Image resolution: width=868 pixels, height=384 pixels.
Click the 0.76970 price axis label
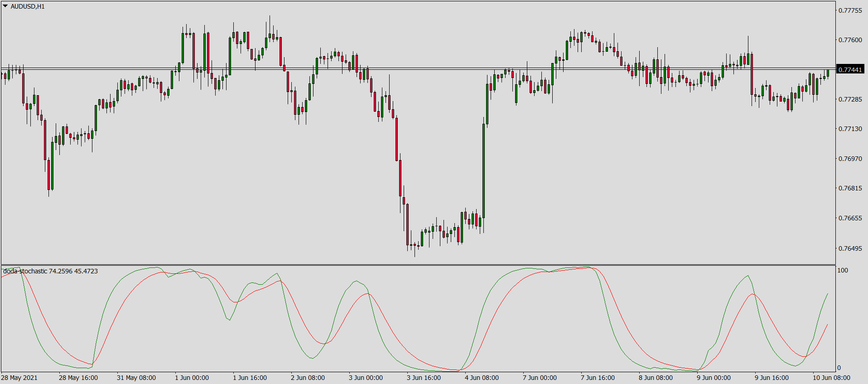point(850,159)
